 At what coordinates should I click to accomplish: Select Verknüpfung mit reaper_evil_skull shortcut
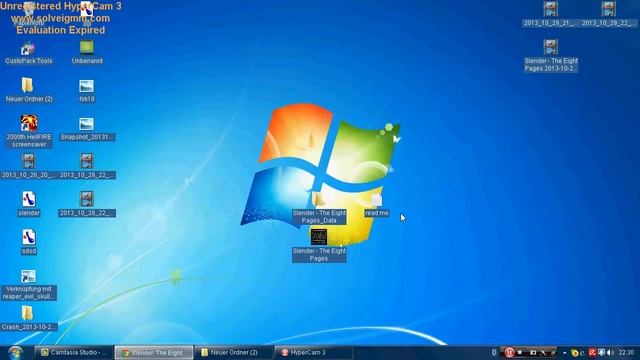[29, 285]
